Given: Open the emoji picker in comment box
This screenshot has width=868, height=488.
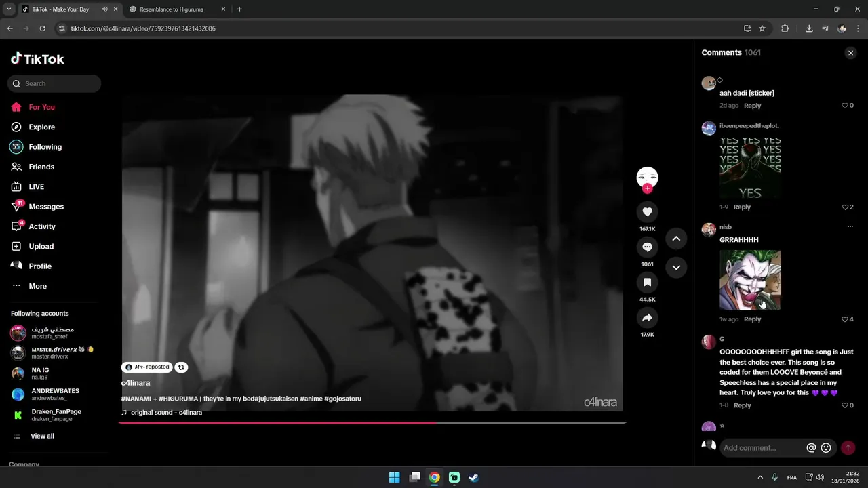Looking at the screenshot, I should pos(826,448).
